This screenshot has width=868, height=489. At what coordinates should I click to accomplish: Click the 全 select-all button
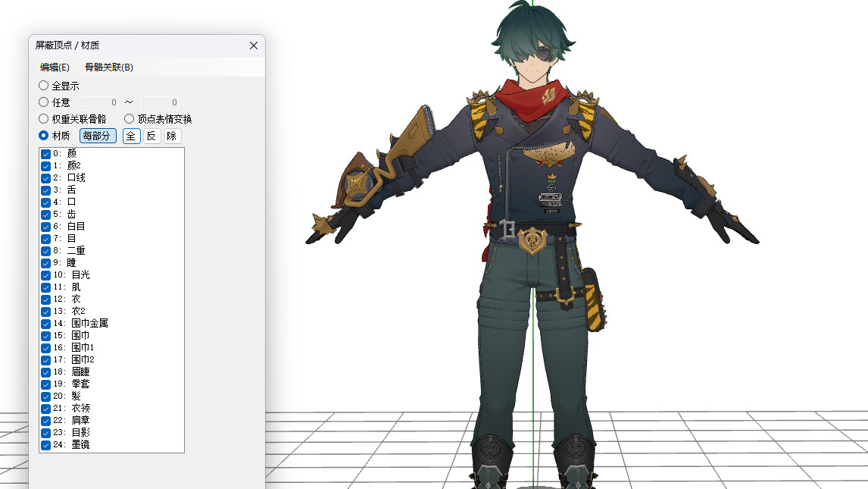click(x=131, y=136)
